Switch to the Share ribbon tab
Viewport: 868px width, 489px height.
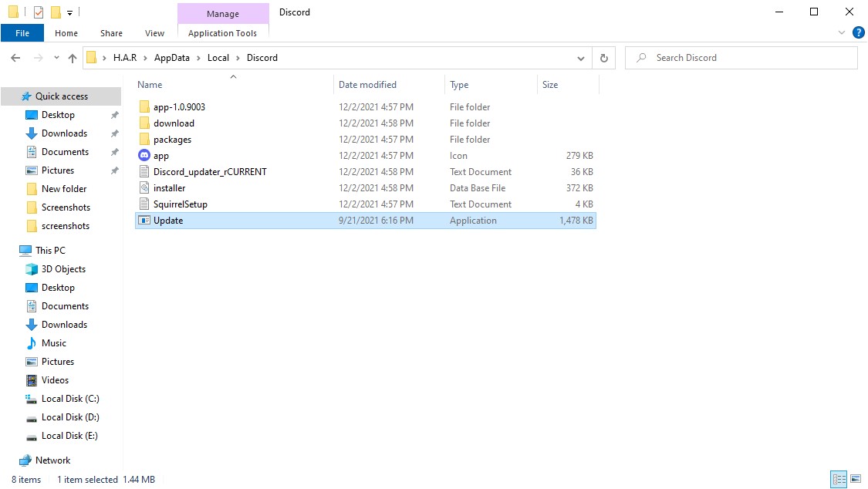[x=111, y=33]
